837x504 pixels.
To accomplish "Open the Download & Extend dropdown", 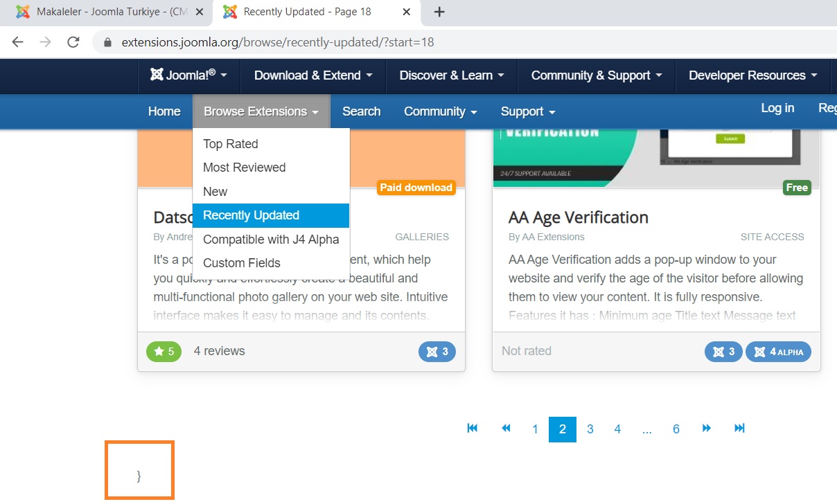I will coord(312,75).
